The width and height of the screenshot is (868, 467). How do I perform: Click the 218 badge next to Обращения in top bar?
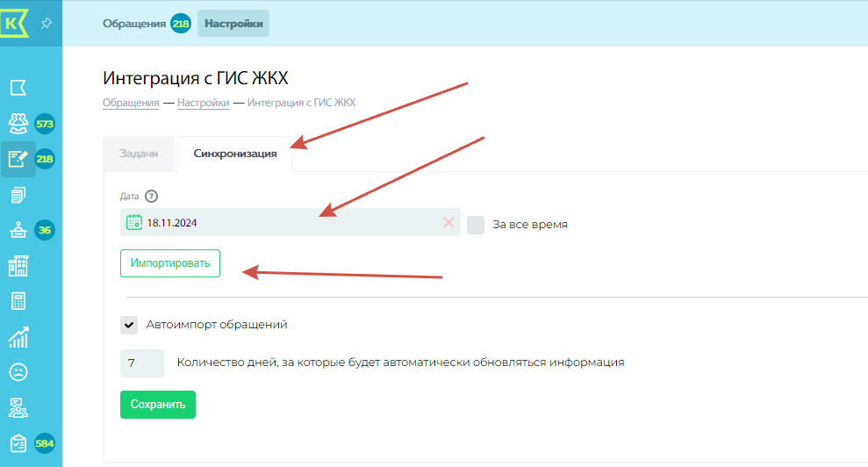click(181, 24)
